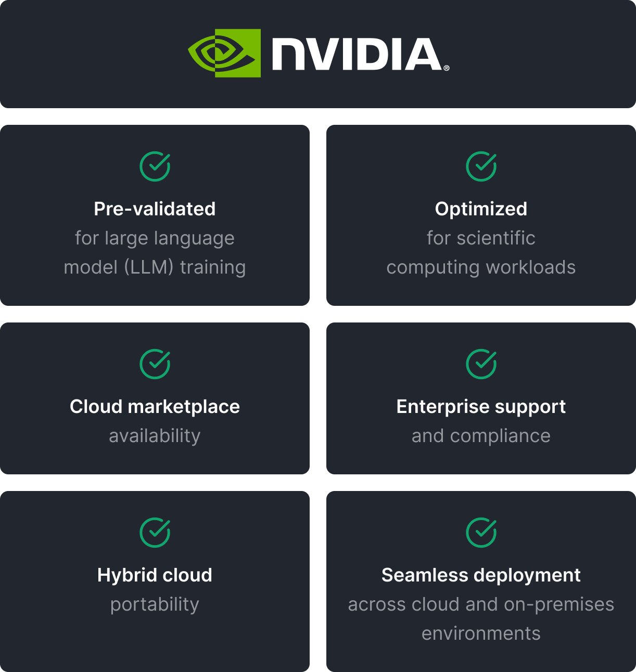Click the checkmark above Hybrid cloud
This screenshot has width=636, height=672.
pyautogui.click(x=155, y=533)
